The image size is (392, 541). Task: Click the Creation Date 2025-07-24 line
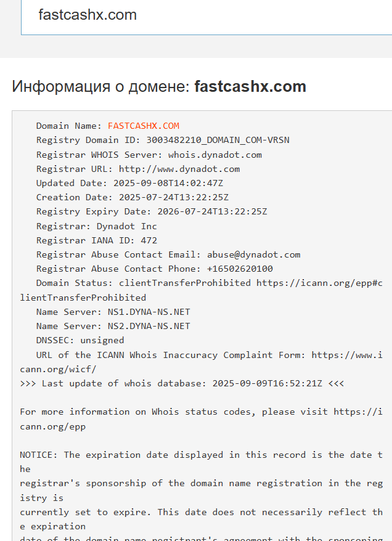132,197
